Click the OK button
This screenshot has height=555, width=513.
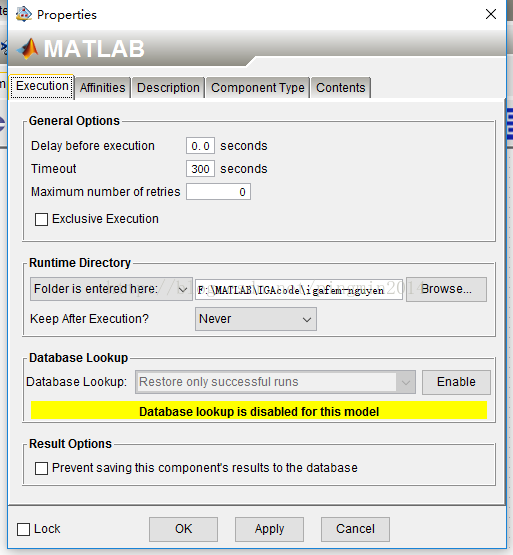(x=183, y=529)
